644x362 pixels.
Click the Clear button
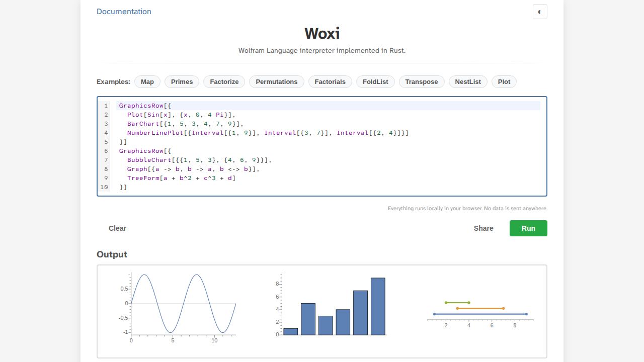(117, 228)
